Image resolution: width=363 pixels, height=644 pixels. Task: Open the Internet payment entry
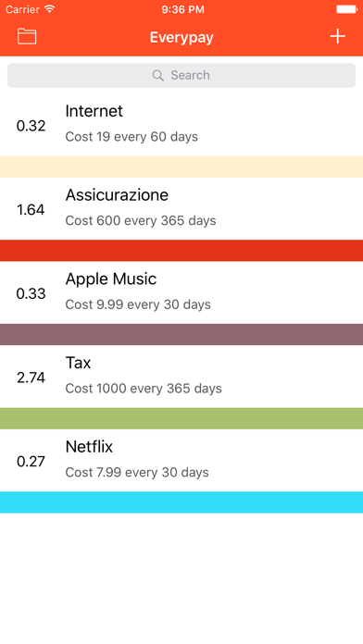[x=181, y=125]
